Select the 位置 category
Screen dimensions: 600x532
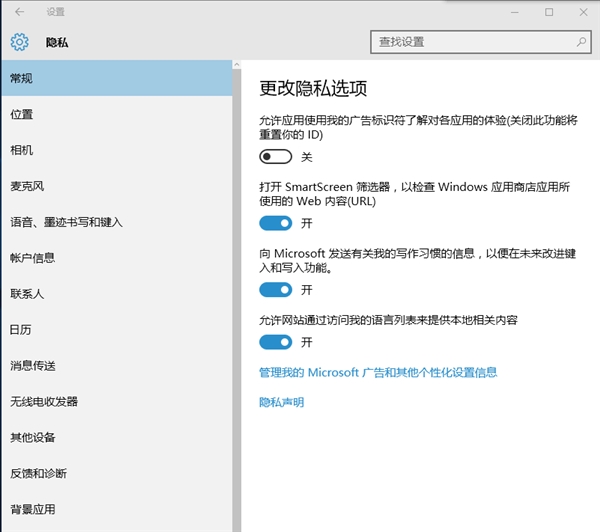point(22,114)
